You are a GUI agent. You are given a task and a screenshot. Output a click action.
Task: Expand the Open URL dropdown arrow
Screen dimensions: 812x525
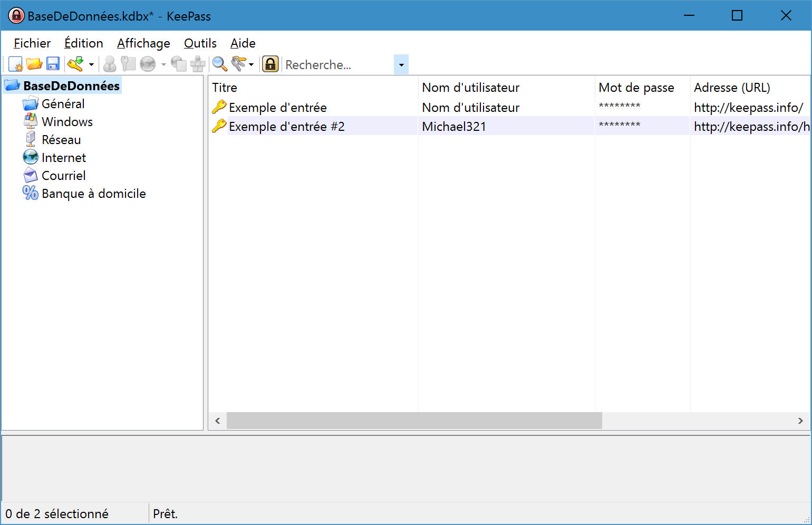[163, 64]
